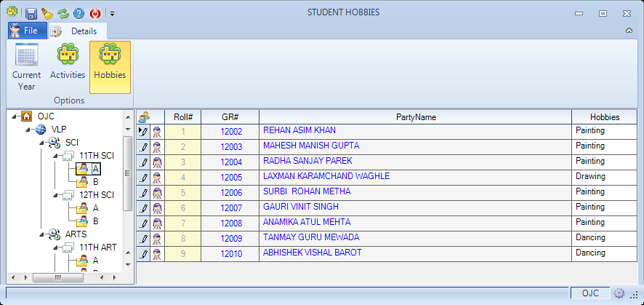Collapse the 12TH SCI tree node
This screenshot has width=644, height=305.
pyautogui.click(x=55, y=195)
